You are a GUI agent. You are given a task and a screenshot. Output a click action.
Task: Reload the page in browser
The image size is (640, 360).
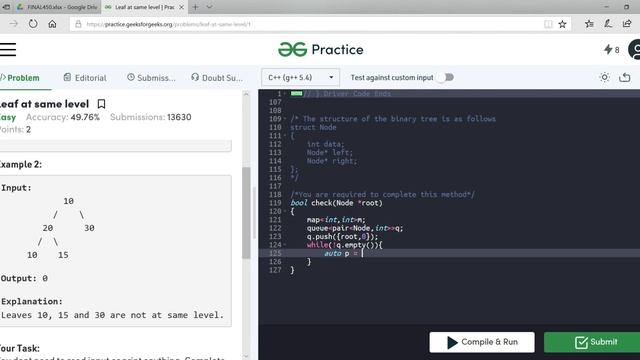coord(33,24)
